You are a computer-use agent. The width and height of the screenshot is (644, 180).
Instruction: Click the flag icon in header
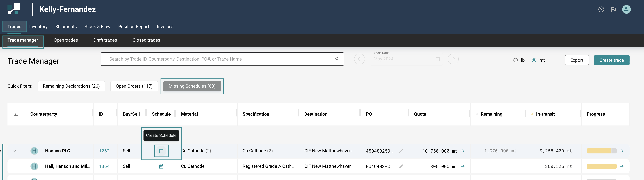click(x=613, y=10)
